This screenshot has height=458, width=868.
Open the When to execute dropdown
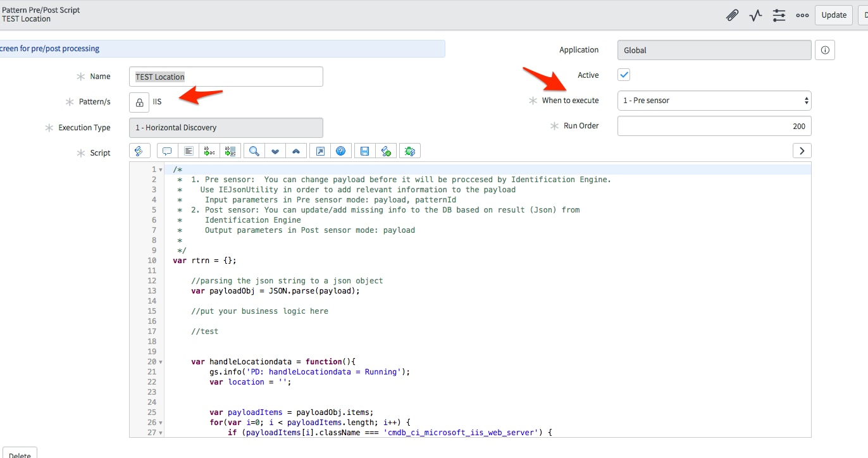click(x=714, y=100)
